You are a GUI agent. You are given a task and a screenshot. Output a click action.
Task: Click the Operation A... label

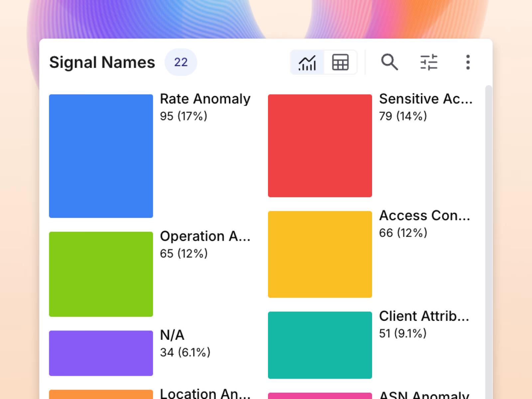(x=205, y=236)
